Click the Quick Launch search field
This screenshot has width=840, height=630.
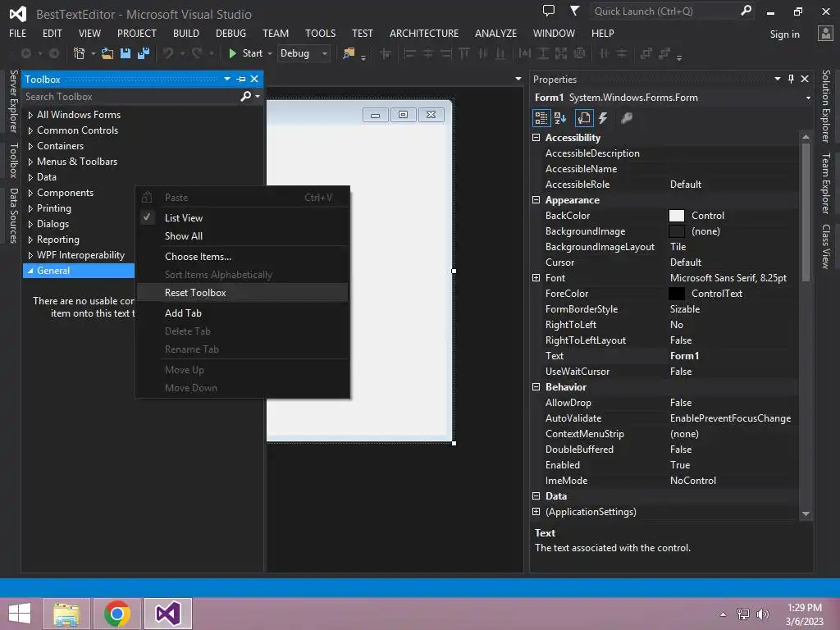[x=666, y=11]
